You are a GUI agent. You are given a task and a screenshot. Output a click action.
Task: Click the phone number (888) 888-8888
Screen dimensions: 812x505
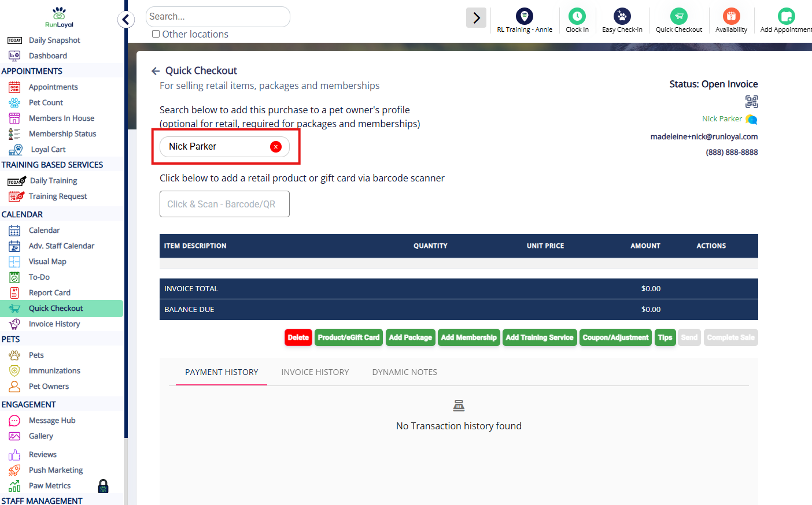[732, 153]
